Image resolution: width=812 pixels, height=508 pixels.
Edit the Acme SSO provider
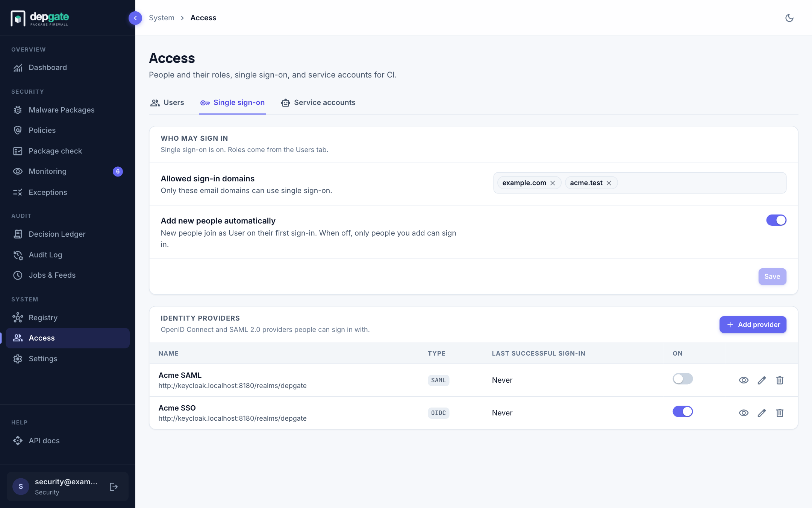pos(762,413)
